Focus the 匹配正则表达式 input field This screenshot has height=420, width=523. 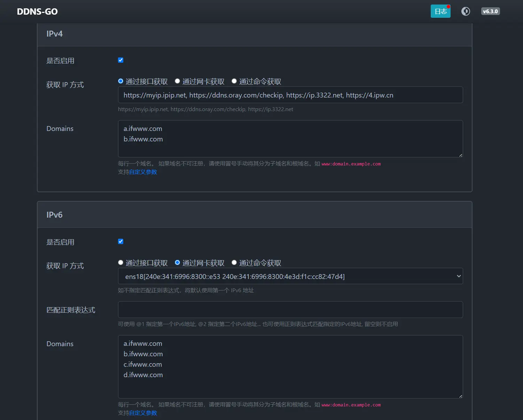coord(290,310)
